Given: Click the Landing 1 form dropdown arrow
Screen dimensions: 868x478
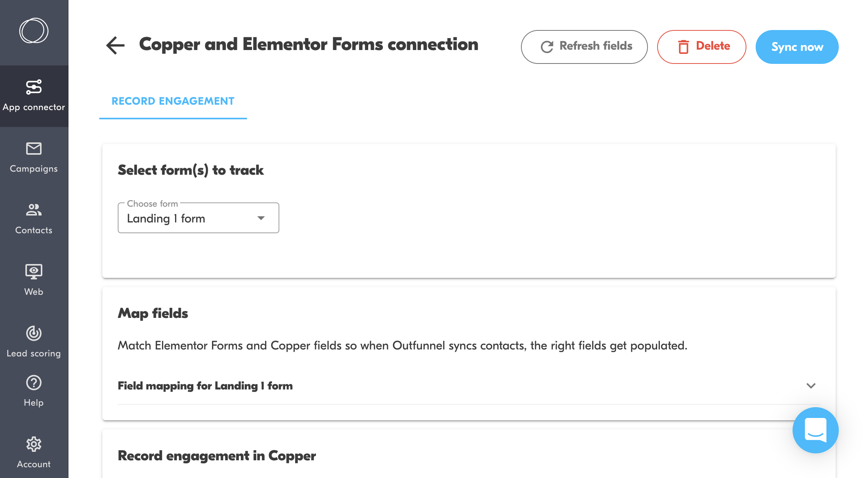Looking at the screenshot, I should tap(261, 218).
